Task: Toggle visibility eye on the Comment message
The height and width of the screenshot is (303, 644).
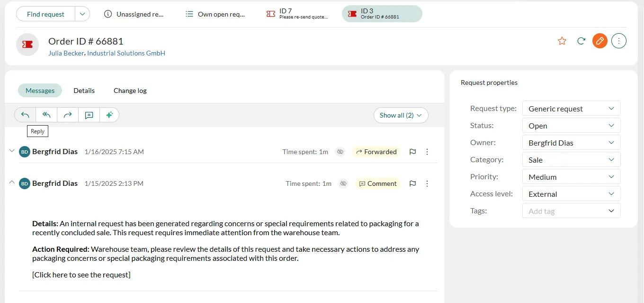Action: tap(343, 184)
